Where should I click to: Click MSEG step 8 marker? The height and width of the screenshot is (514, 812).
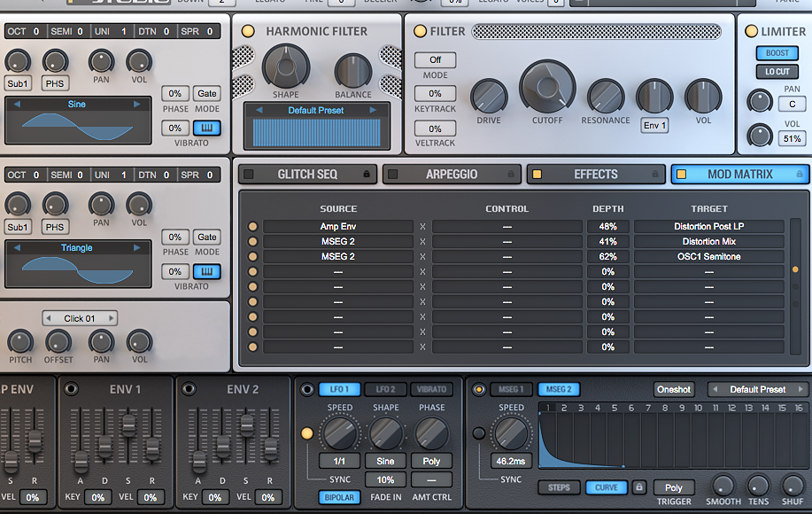pyautogui.click(x=665, y=408)
